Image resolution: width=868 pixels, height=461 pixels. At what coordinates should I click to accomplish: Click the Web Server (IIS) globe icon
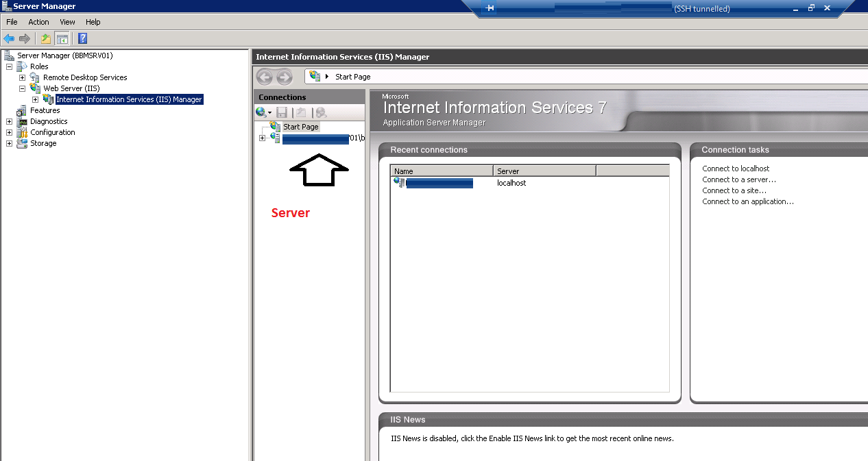(x=35, y=88)
